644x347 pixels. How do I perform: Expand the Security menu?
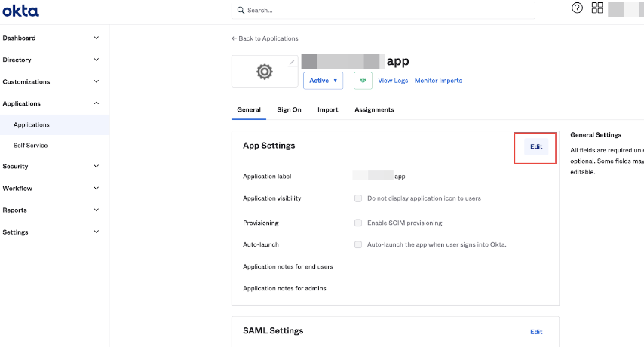51,166
